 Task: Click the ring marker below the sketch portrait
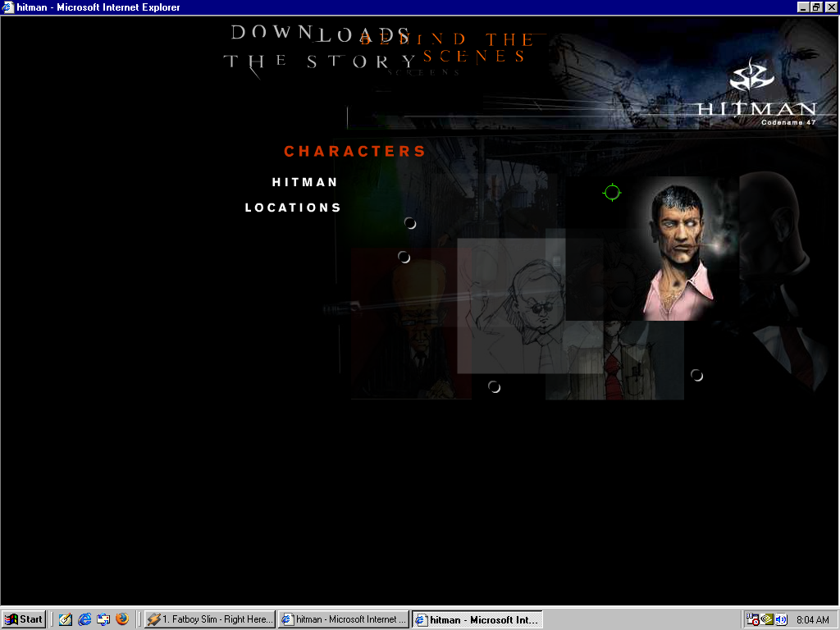(x=494, y=386)
